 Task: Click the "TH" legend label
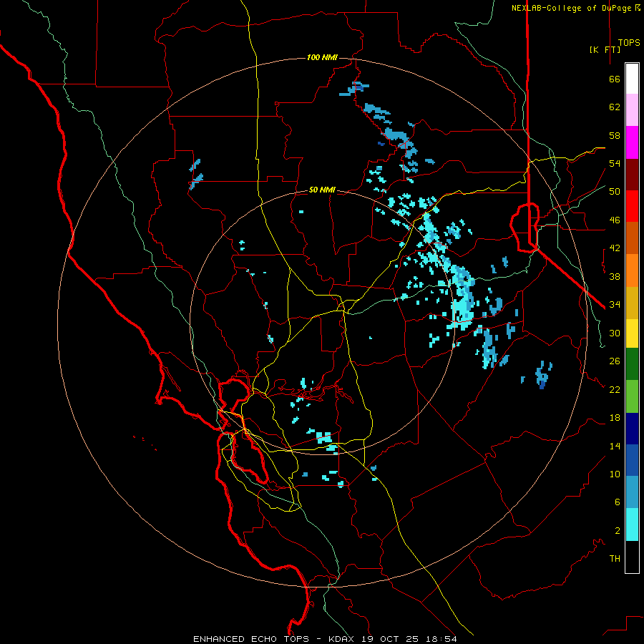coord(615,559)
